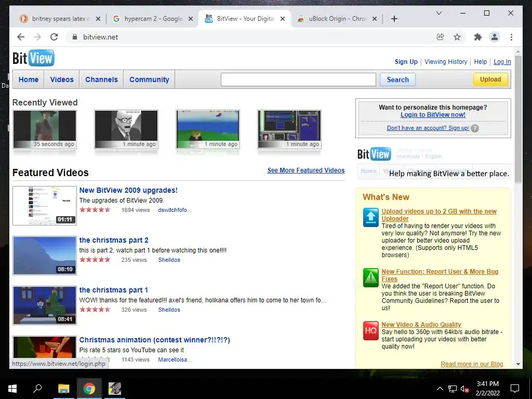Viewport: 532px width, 399px height.
Task: Open the Extensions puzzle icon
Action: point(478,37)
